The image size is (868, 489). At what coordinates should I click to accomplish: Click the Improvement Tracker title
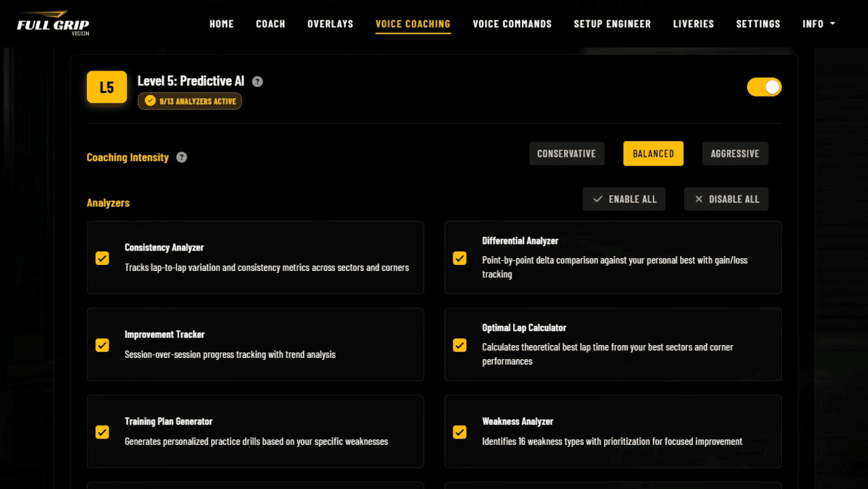[165, 335]
